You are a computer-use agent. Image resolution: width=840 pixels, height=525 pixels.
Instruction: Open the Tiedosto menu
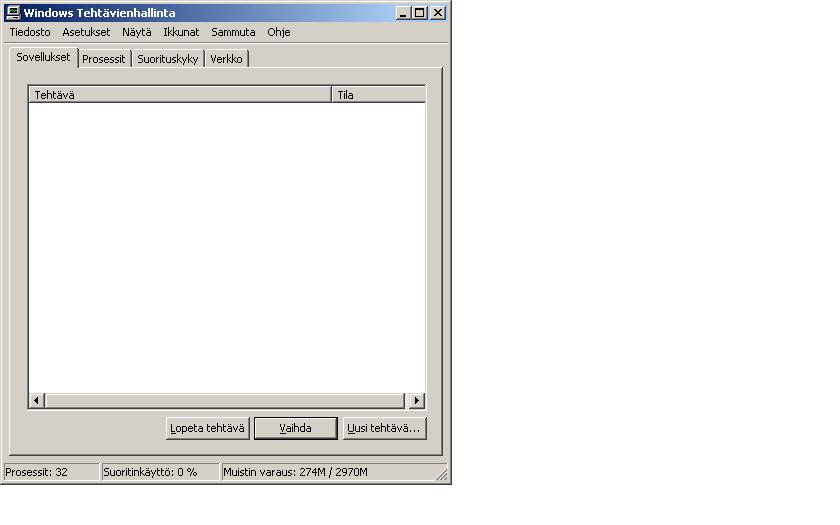pyautogui.click(x=30, y=32)
